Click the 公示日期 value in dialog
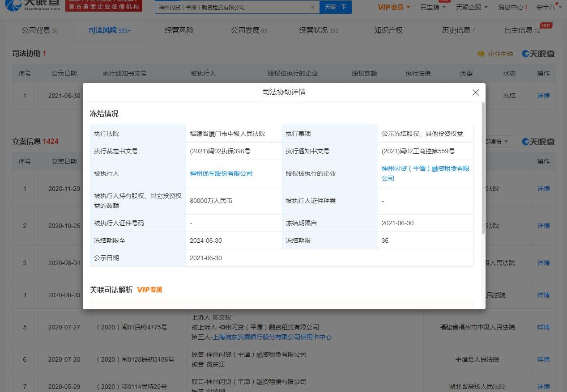 (x=206, y=258)
